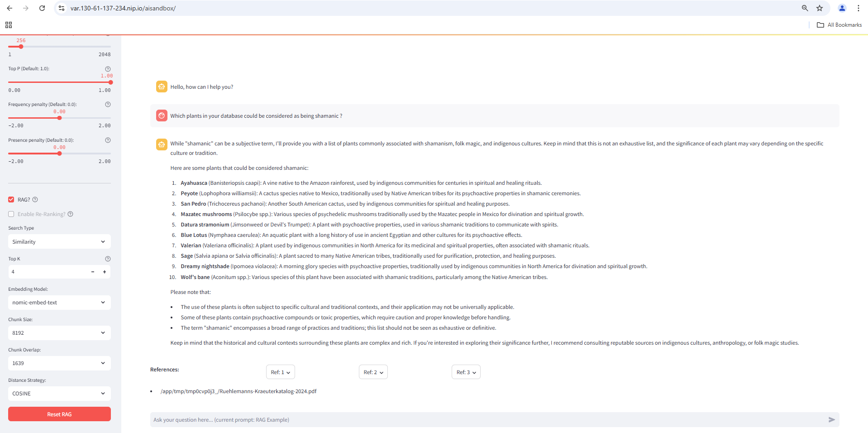Go back to previous browser page

10,8
